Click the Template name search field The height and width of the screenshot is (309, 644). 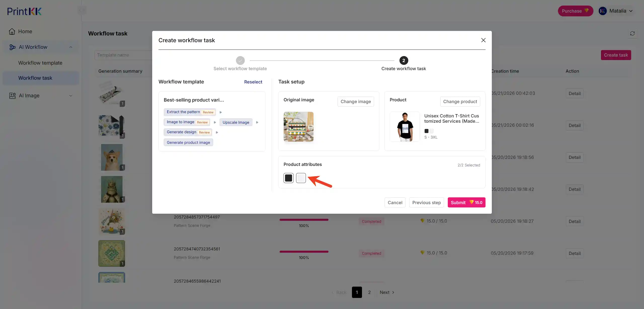point(123,55)
